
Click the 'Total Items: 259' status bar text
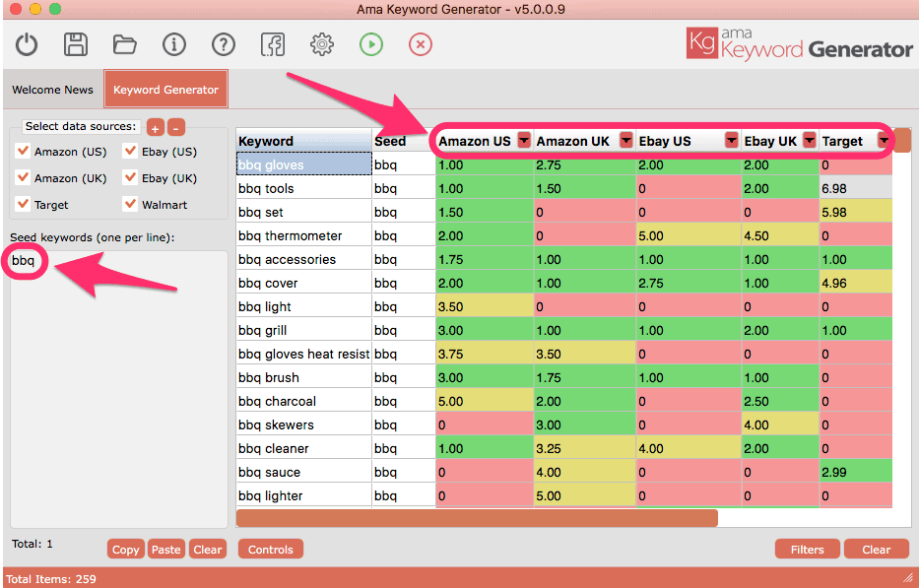point(51,578)
